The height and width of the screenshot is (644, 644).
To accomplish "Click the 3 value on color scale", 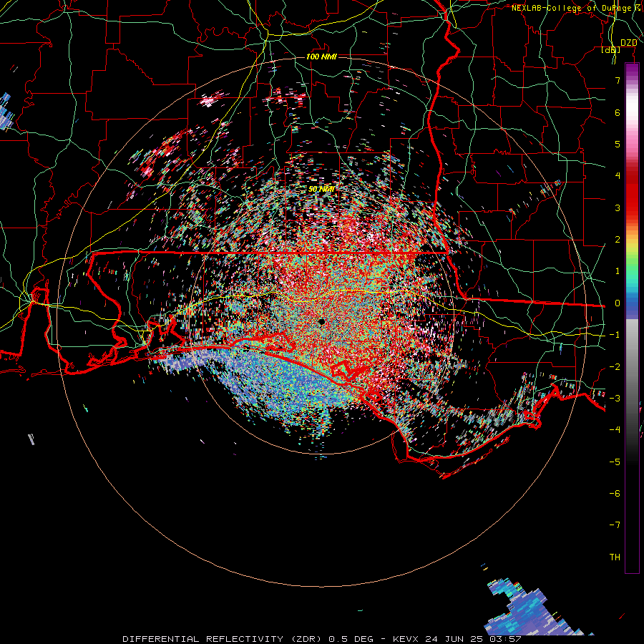I will point(618,208).
